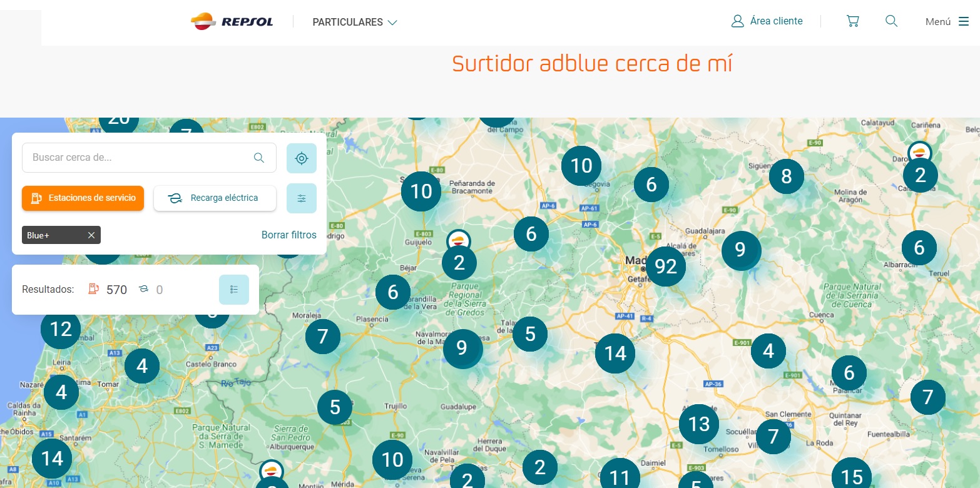The height and width of the screenshot is (488, 980).
Task: Click Borrar filtros link
Action: [288, 235]
